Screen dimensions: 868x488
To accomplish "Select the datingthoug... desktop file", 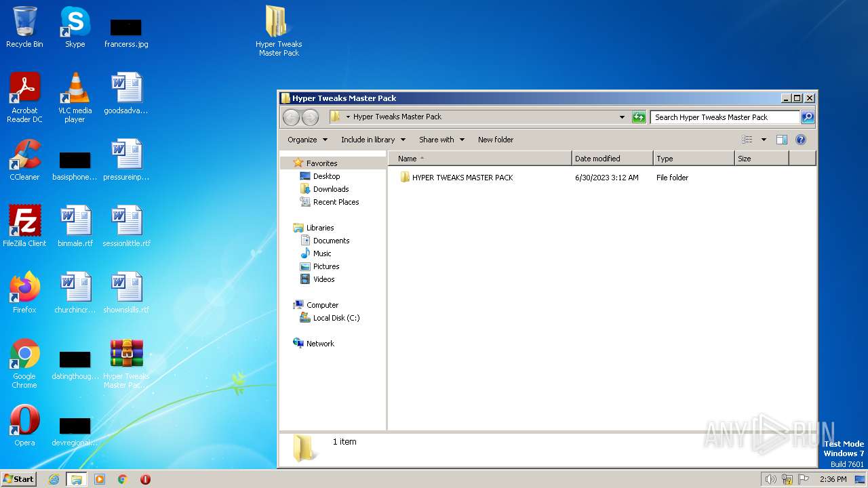I will point(75,365).
